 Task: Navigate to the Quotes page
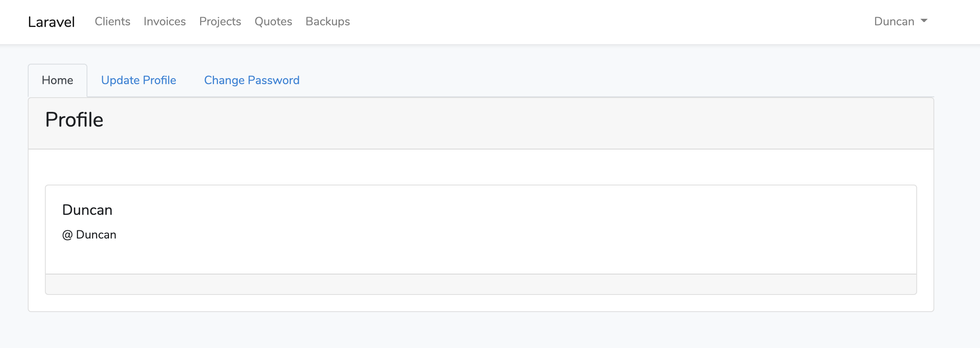[273, 22]
